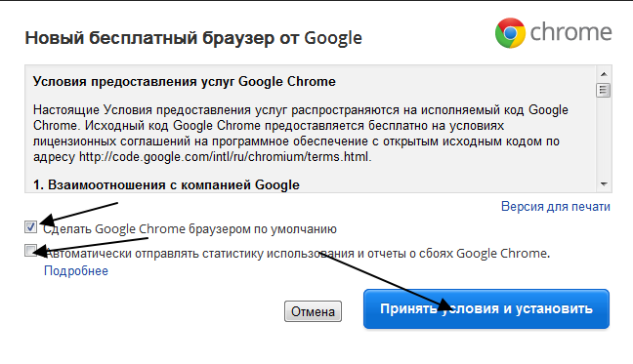Click the 'Отмена' button

click(313, 311)
